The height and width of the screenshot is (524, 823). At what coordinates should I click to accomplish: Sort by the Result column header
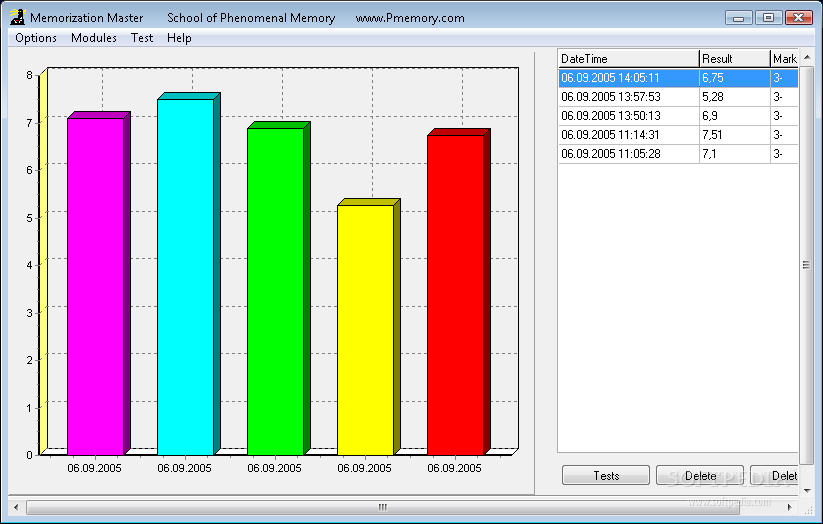point(735,59)
